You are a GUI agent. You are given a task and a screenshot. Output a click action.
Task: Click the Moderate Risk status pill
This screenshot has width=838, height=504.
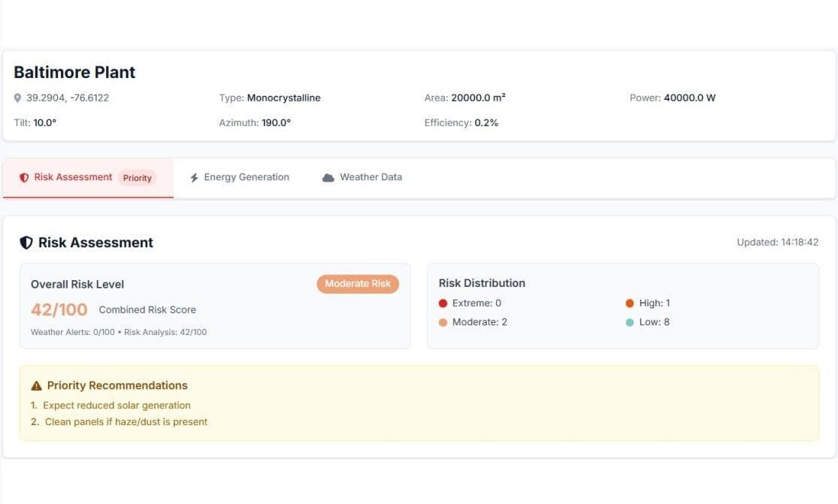click(x=358, y=284)
